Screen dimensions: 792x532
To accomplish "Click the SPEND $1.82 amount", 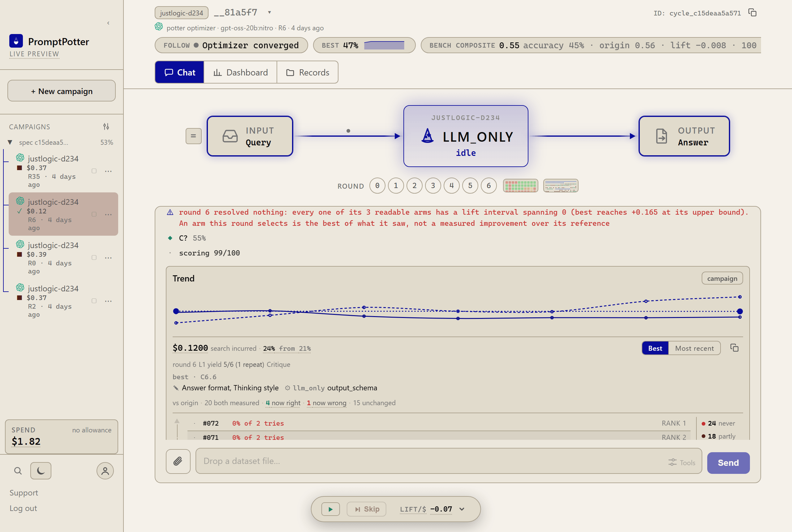I will click(26, 441).
